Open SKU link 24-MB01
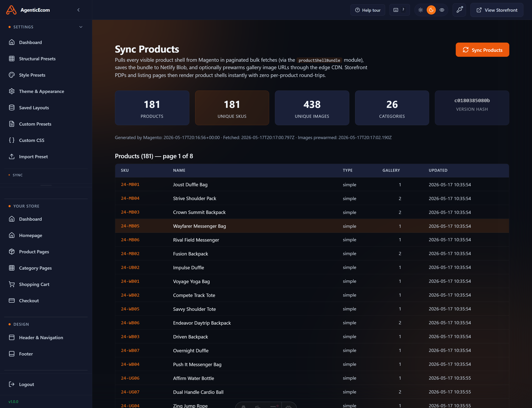Image resolution: width=532 pixels, height=408 pixels. click(x=130, y=184)
